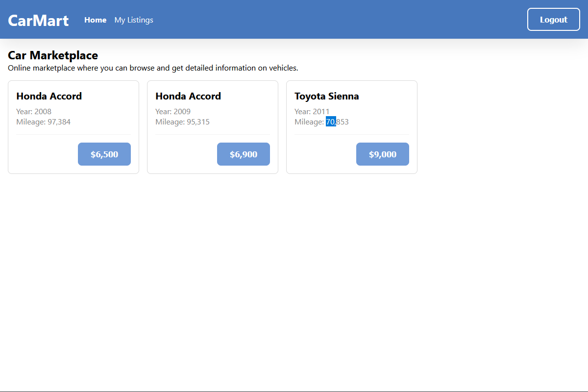
Task: Click the Logout button
Action: 553,19
